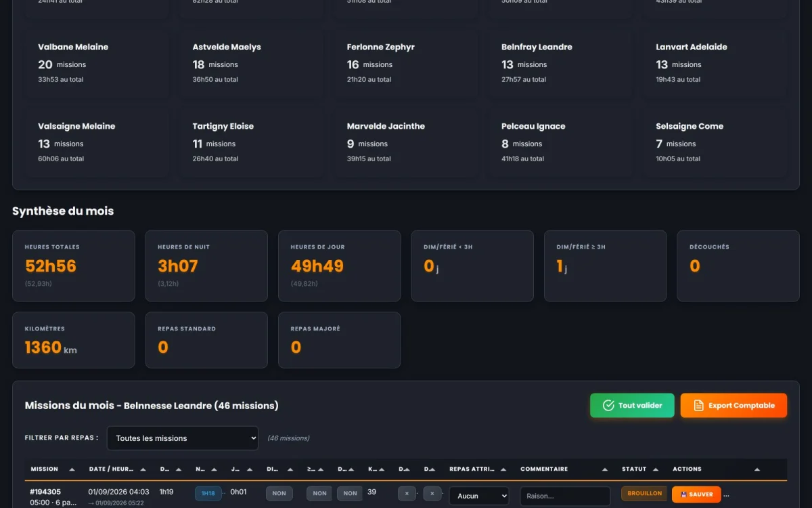The width and height of the screenshot is (812, 508).
Task: Click the 01/09/2026 04:03 date cell
Action: tap(118, 492)
